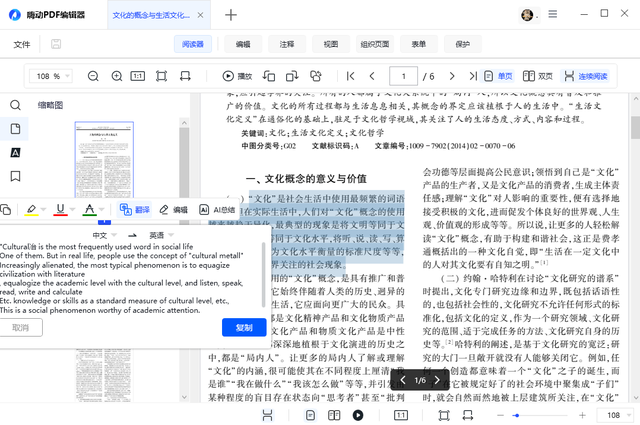Viewport: 640px width, 425px height.
Task: Switch to 阅读器 tab
Action: [193, 44]
